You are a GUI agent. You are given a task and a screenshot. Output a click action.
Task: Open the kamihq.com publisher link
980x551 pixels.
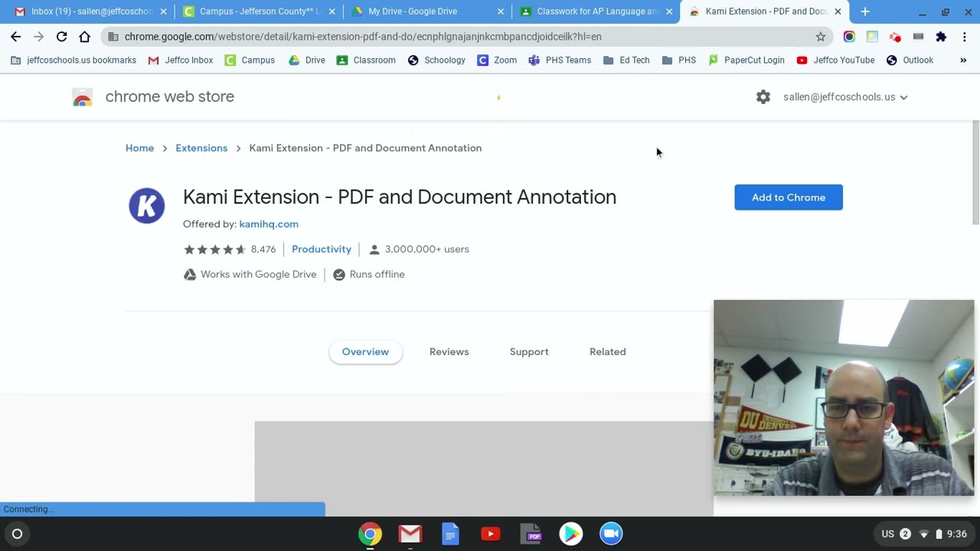[269, 224]
